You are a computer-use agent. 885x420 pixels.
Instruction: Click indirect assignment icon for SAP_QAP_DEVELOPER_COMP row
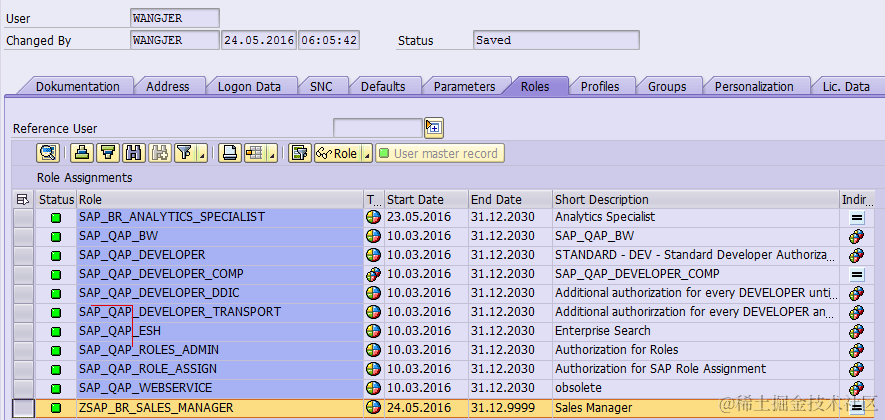[x=857, y=274]
